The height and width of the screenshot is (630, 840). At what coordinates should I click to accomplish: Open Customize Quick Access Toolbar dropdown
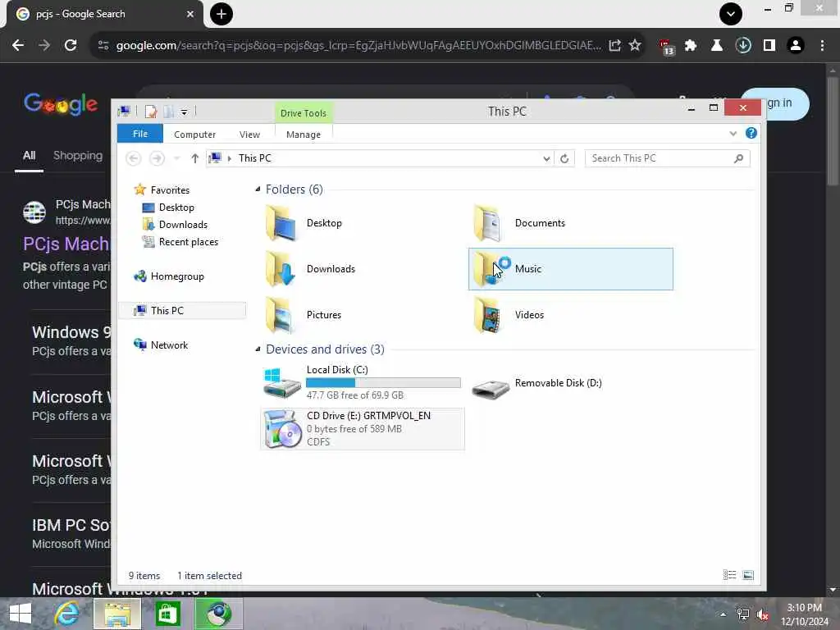(x=184, y=112)
